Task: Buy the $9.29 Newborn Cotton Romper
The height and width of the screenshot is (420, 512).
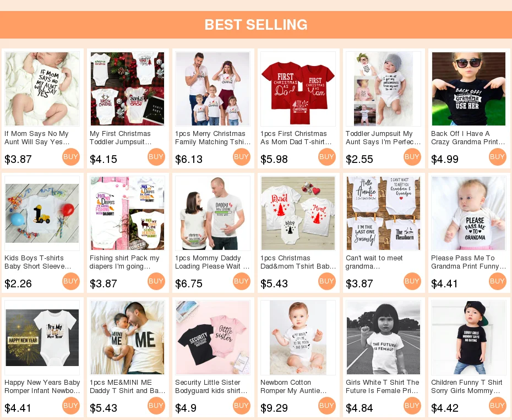Action: click(327, 406)
